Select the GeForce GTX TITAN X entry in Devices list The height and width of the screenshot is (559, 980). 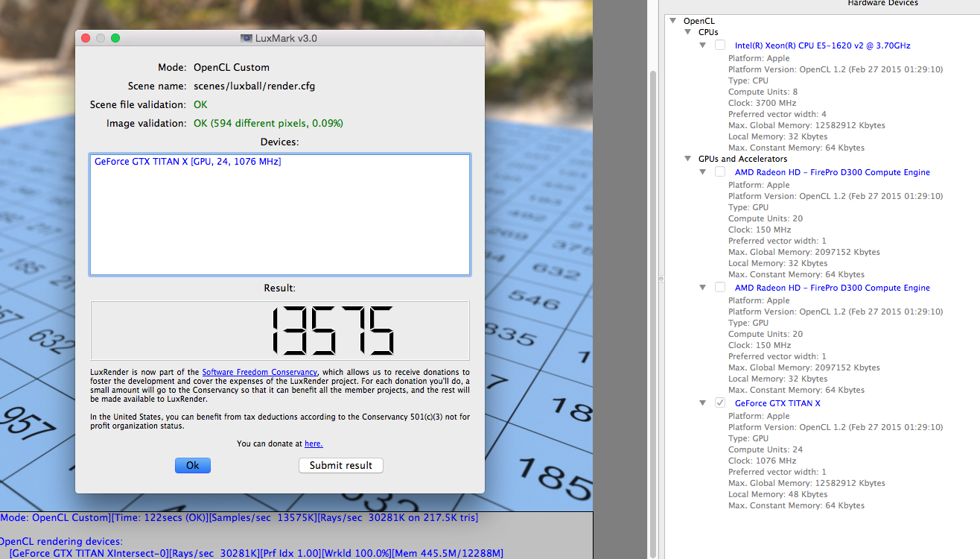point(188,161)
